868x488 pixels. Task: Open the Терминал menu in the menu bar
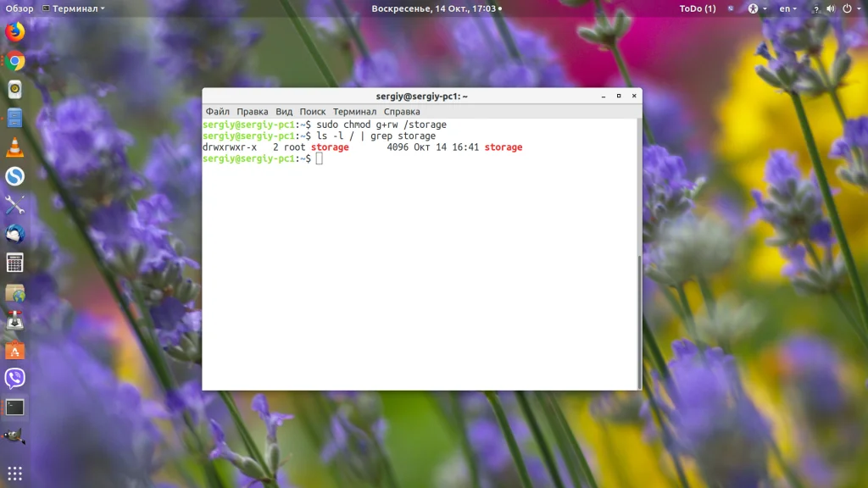(355, 111)
